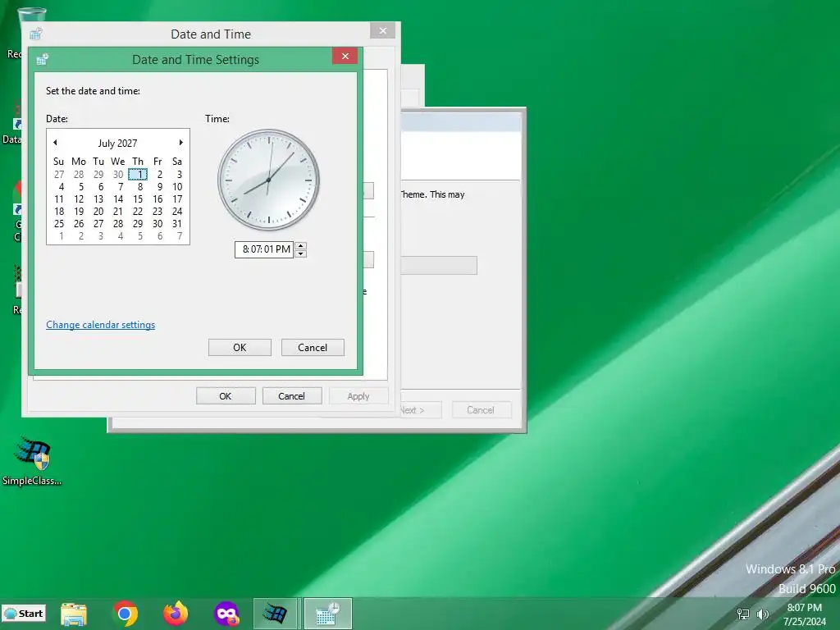Switch to Date and Time taskbar button

[x=328, y=614]
